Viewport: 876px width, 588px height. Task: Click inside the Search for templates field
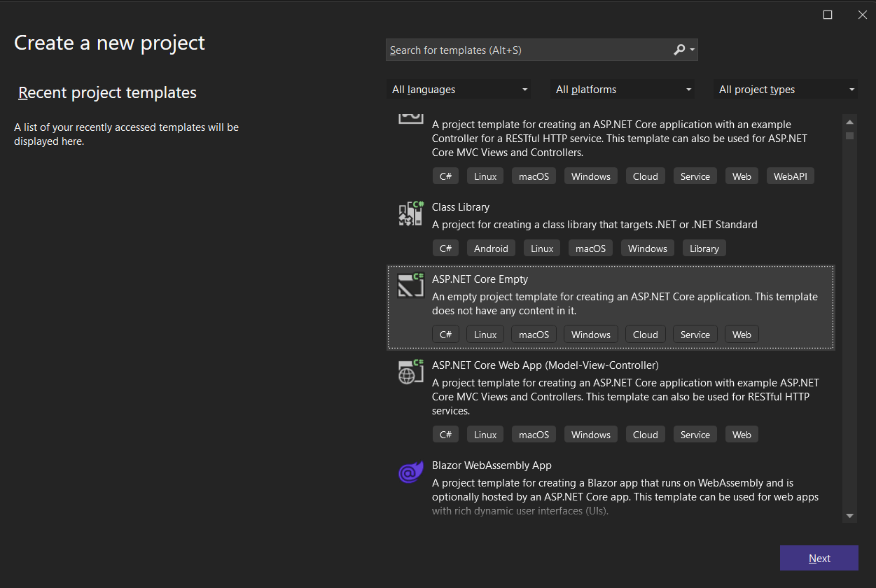(525, 50)
